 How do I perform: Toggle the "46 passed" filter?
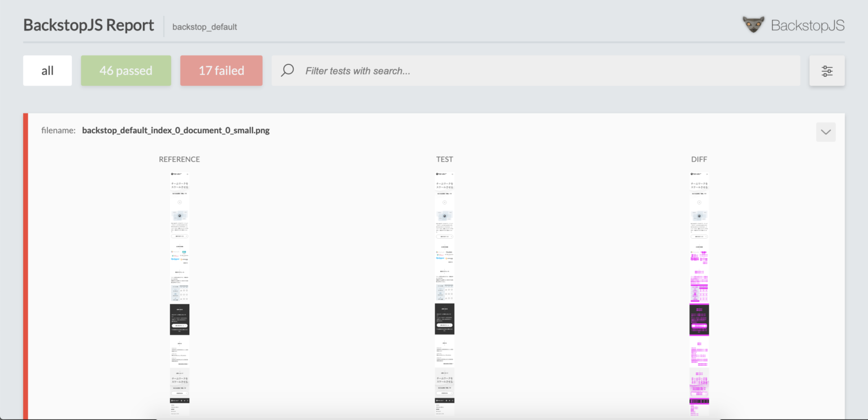click(x=126, y=71)
